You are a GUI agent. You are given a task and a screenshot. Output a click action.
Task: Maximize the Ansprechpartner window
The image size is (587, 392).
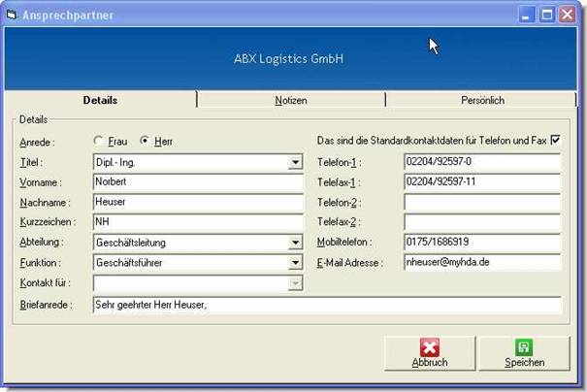tap(547, 15)
